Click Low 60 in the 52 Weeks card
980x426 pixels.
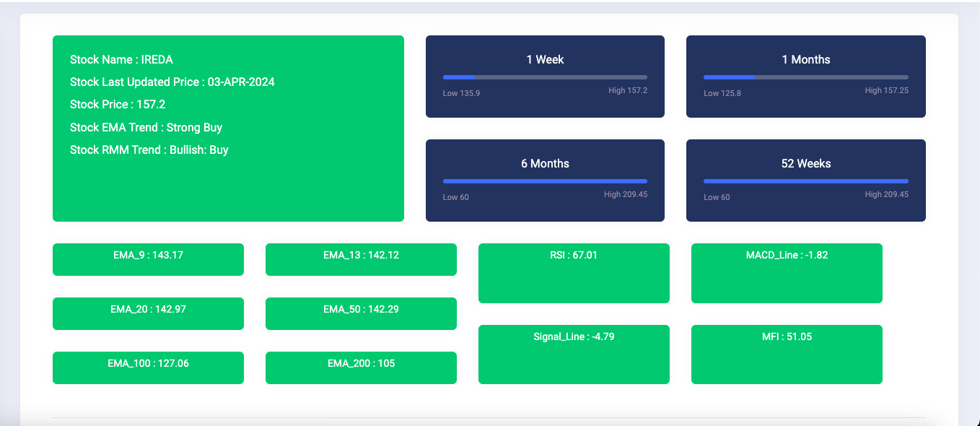click(x=717, y=197)
